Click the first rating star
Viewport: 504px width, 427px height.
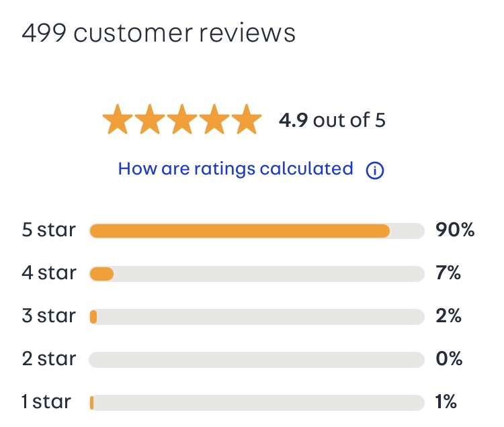(118, 119)
